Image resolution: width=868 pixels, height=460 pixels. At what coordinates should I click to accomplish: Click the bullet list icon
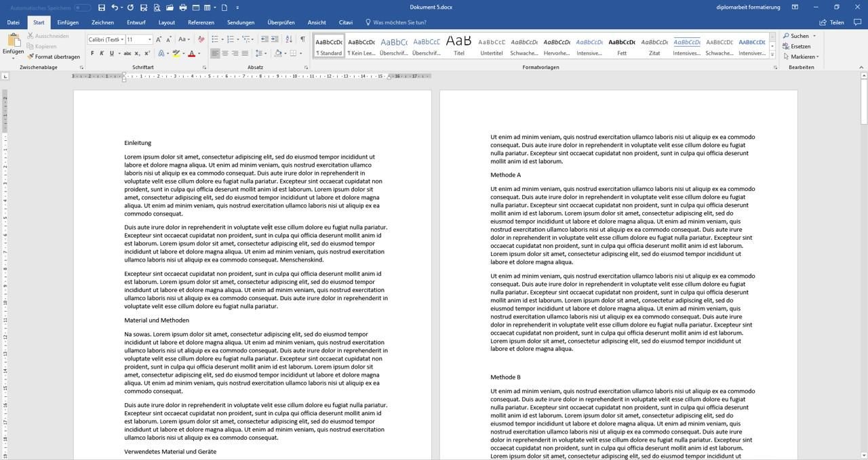[214, 39]
